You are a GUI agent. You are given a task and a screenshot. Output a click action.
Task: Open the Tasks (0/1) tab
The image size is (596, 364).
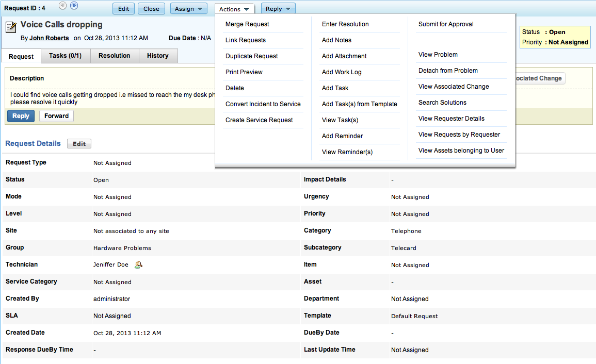coord(66,56)
